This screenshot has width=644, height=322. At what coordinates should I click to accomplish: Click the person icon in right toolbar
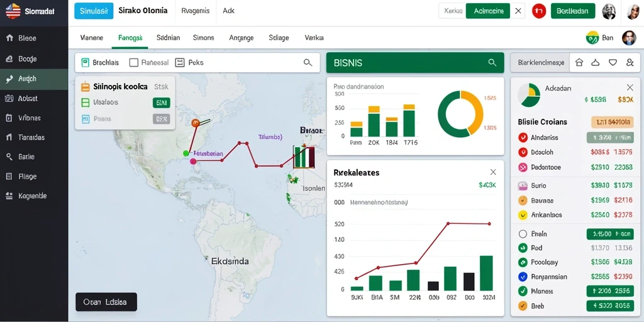pos(630,62)
